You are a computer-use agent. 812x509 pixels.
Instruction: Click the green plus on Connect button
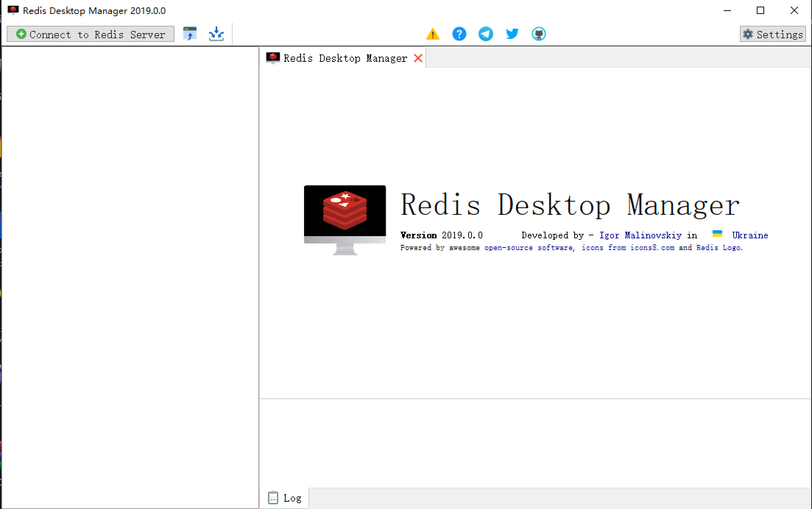(21, 34)
